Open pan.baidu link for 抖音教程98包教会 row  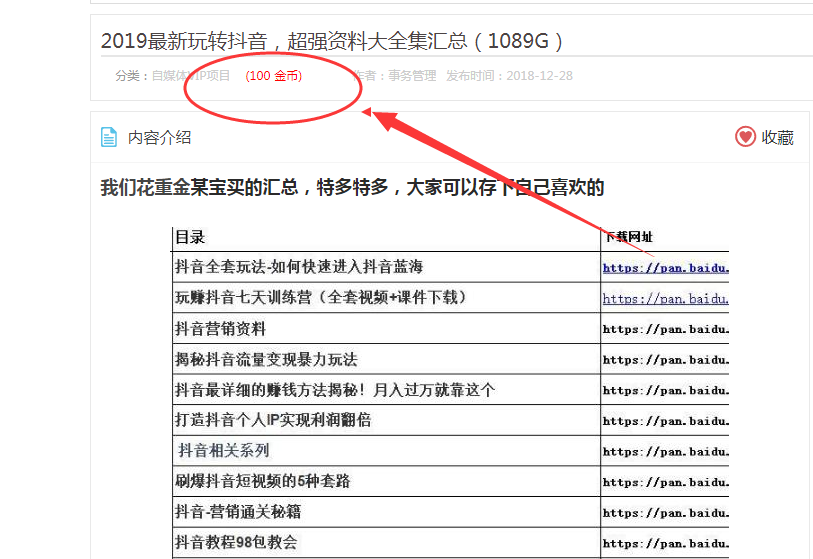666,543
